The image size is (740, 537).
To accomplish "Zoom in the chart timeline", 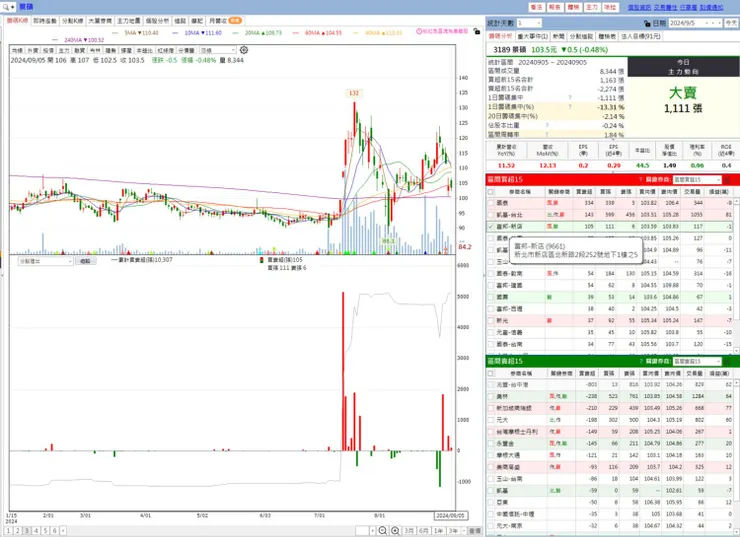I will 395,531.
